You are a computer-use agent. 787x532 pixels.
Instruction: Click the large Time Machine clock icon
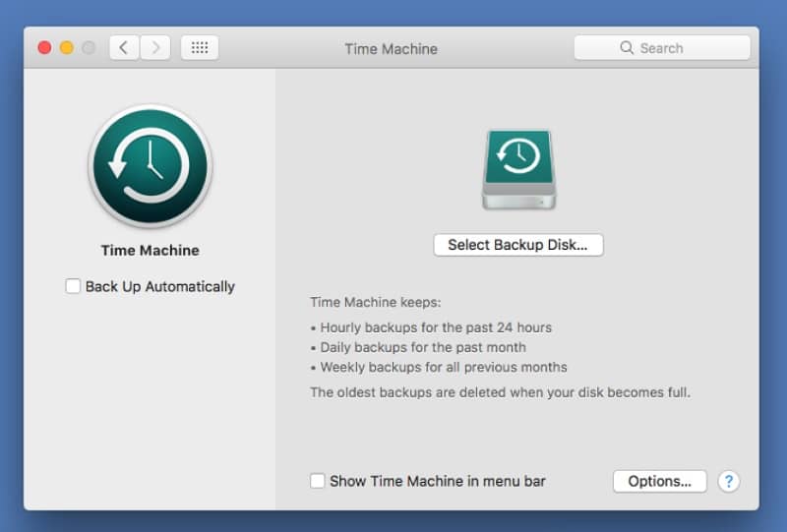pyautogui.click(x=151, y=166)
